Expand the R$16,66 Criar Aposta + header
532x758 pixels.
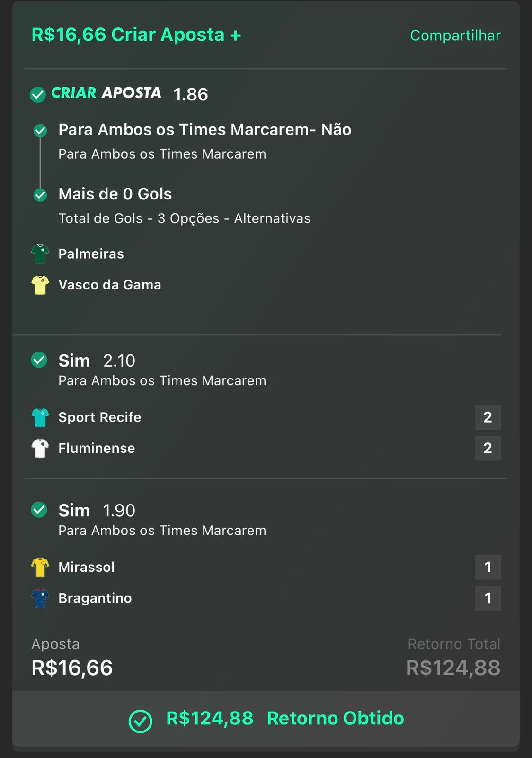tap(136, 35)
